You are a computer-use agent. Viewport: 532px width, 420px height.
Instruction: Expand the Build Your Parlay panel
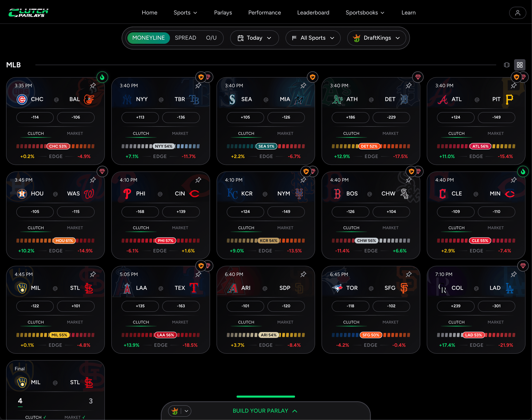(x=265, y=411)
